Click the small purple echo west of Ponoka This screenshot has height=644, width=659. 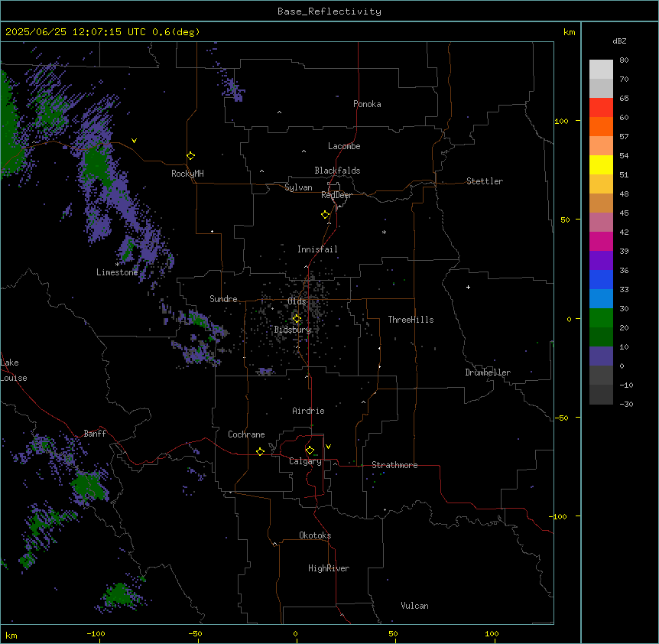pos(233,89)
